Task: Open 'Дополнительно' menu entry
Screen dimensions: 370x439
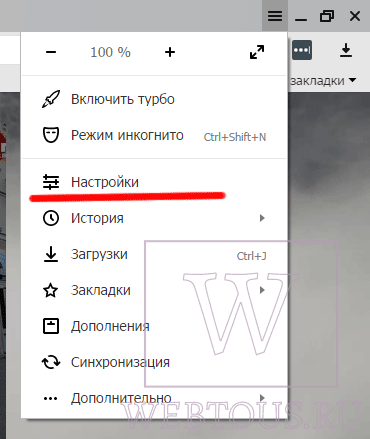Action: (x=121, y=398)
